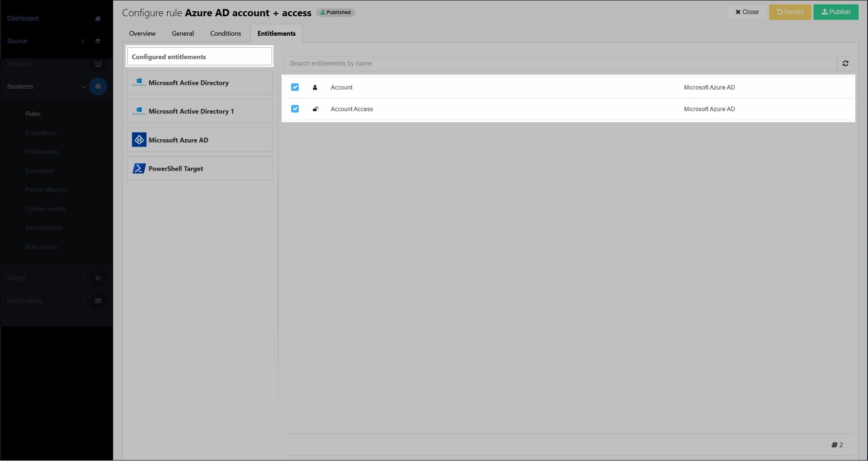Click the Business round icon in sidebar

tap(98, 86)
